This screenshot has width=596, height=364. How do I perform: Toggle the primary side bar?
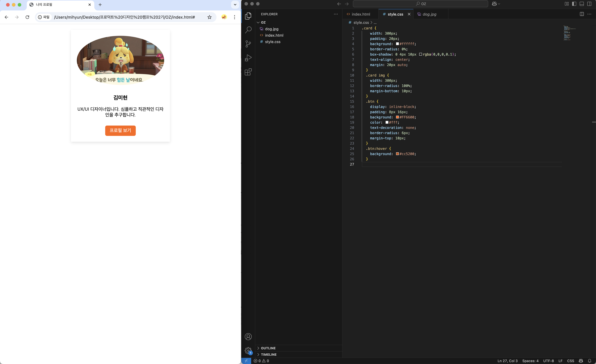[574, 4]
